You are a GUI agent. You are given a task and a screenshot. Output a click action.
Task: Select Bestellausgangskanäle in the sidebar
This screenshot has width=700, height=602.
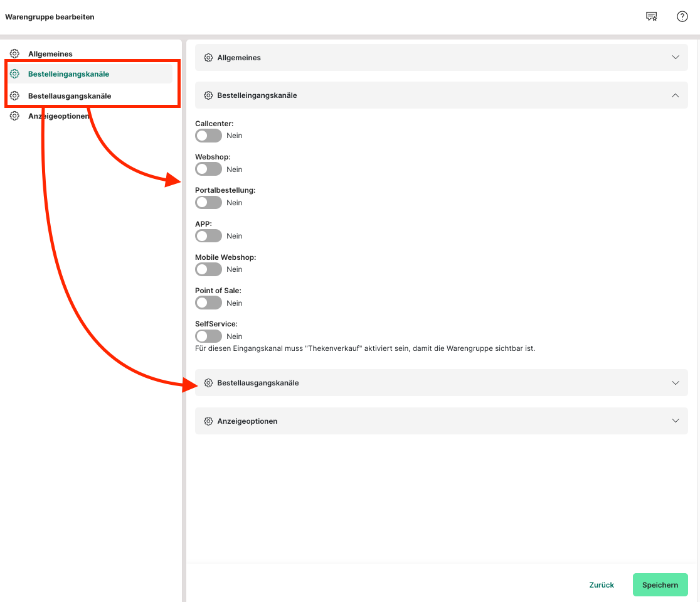(x=70, y=96)
